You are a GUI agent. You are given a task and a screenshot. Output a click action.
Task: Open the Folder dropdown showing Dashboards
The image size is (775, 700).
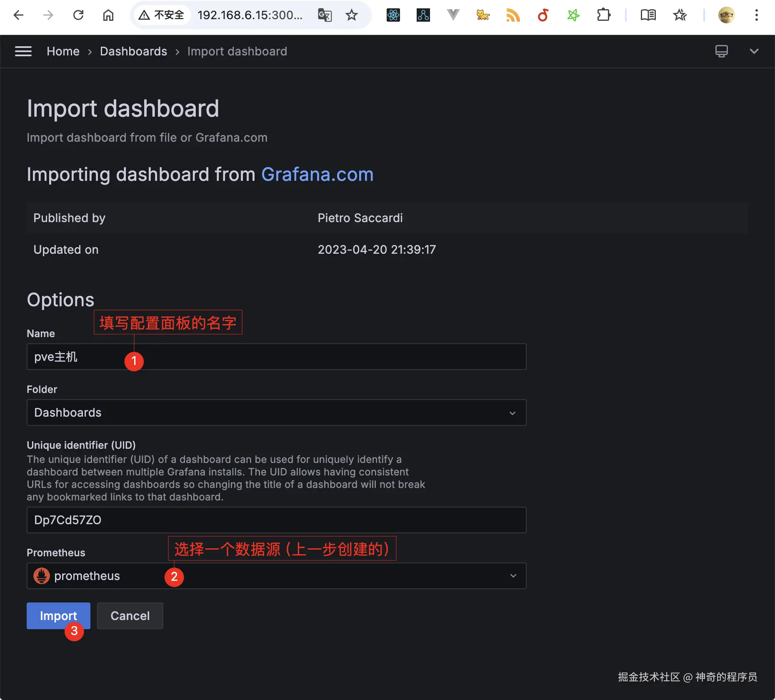[x=277, y=412]
